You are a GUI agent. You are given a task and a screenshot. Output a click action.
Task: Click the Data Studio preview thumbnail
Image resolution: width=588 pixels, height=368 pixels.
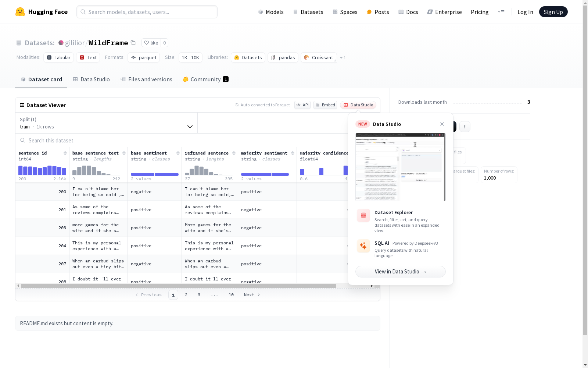(401, 167)
